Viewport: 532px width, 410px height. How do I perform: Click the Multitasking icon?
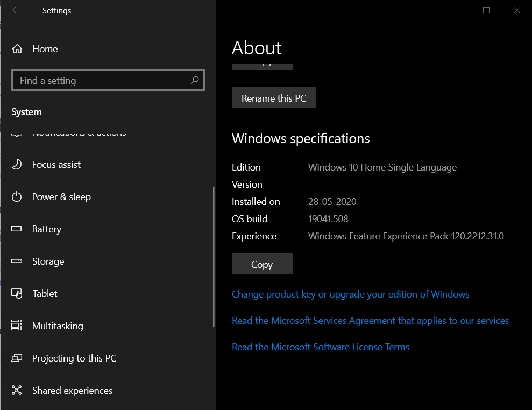point(17,326)
